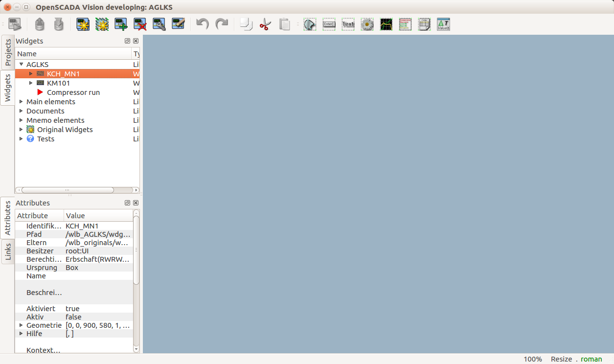Switch to the Projects side tab
Image resolution: width=614 pixels, height=364 pixels.
[x=8, y=52]
